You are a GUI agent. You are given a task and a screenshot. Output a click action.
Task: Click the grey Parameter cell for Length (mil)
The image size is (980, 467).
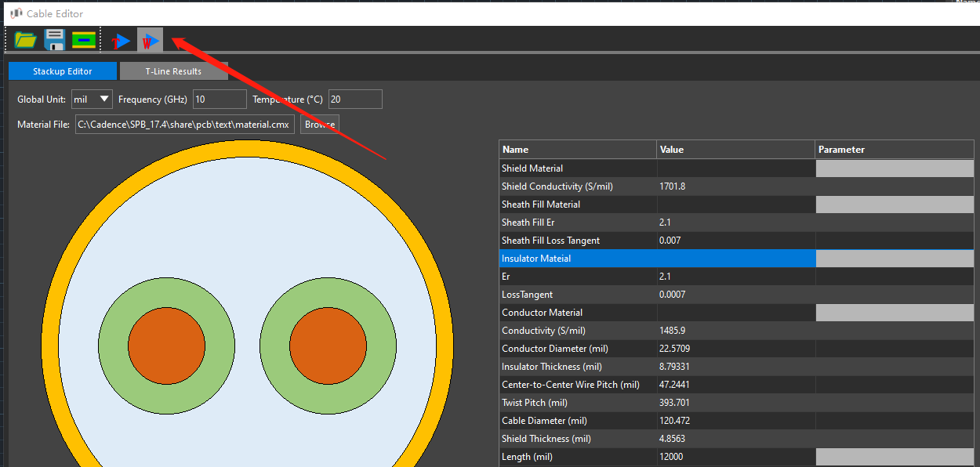[895, 457]
